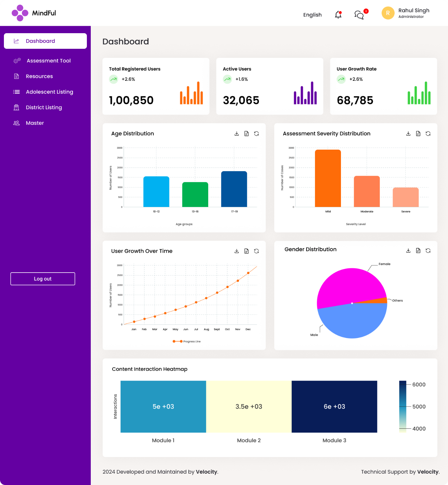Expand the Master section in the sidebar

point(35,123)
